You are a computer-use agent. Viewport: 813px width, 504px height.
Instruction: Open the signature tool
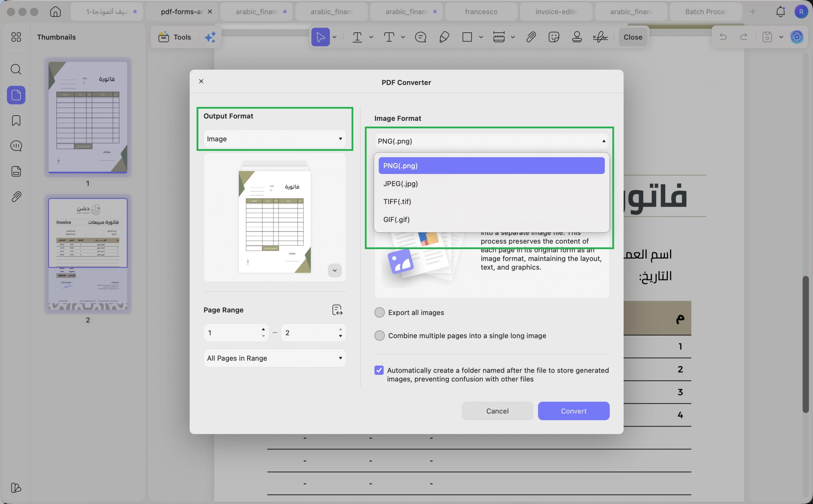600,37
